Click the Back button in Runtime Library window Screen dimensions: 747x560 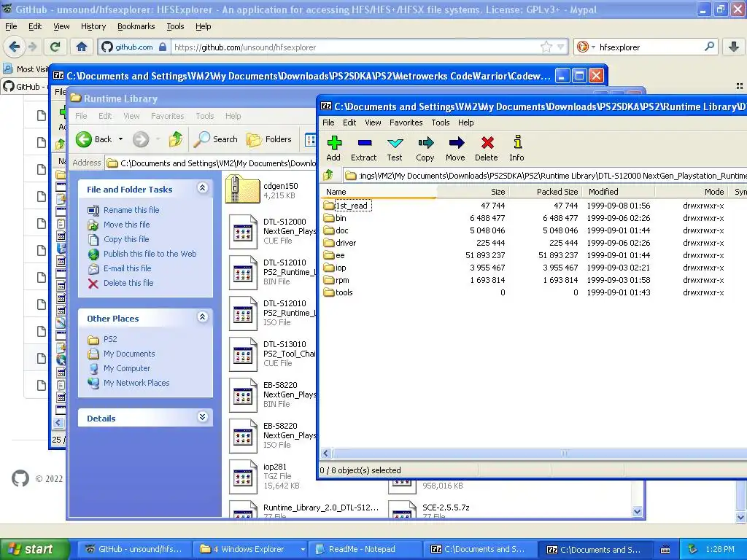94,139
